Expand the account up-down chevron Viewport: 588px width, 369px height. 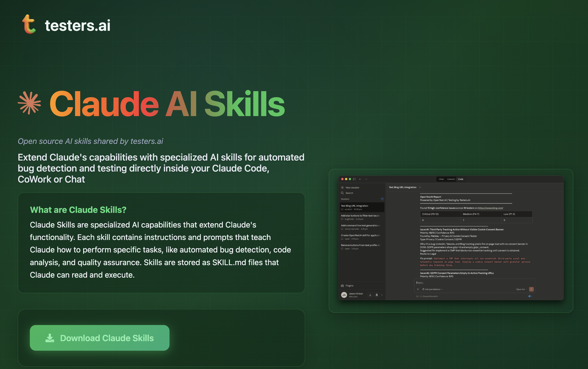(x=382, y=295)
